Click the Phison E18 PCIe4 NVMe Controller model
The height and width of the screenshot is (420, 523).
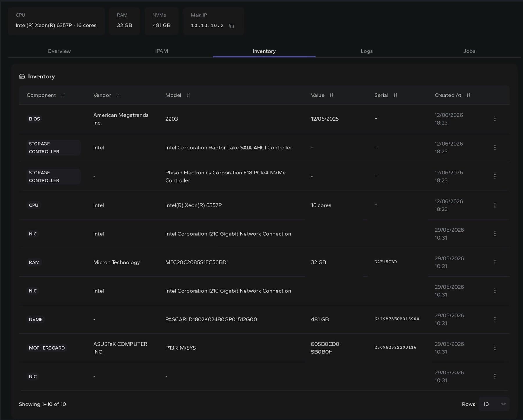[225, 176]
